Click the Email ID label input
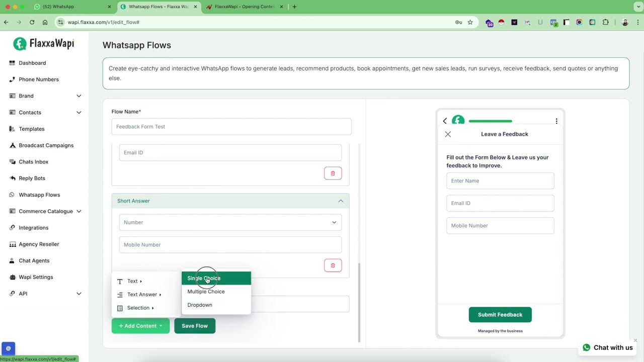 (x=230, y=153)
